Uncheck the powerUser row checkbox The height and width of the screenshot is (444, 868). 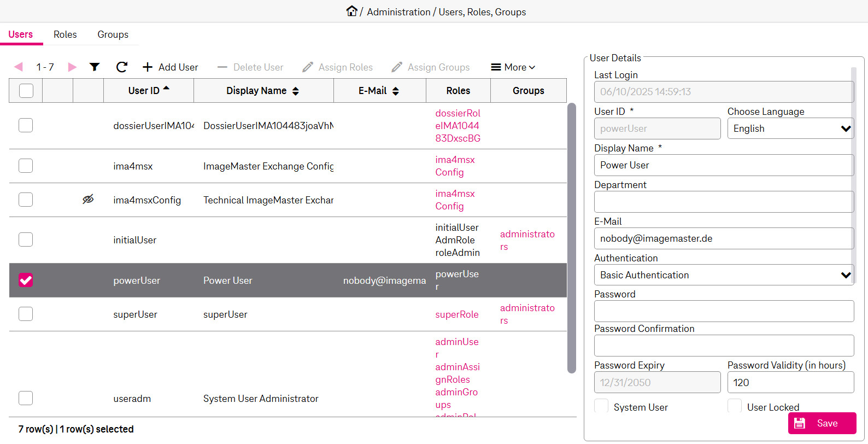point(26,281)
